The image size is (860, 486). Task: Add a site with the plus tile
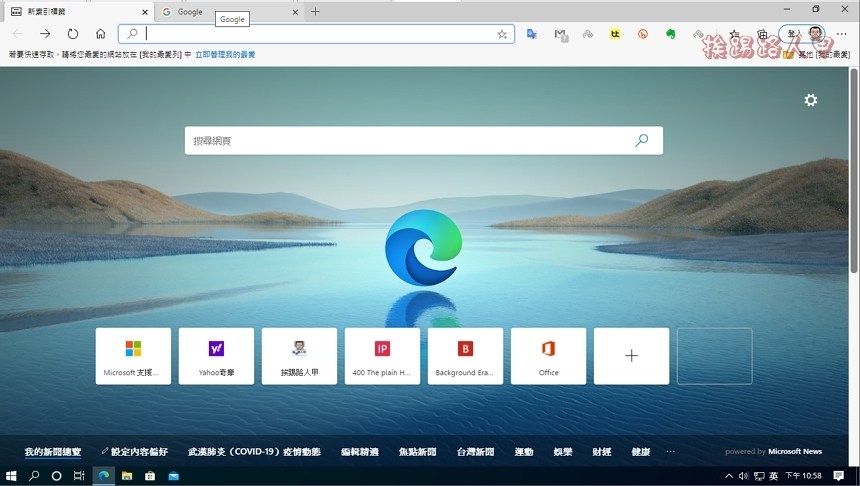click(x=631, y=356)
